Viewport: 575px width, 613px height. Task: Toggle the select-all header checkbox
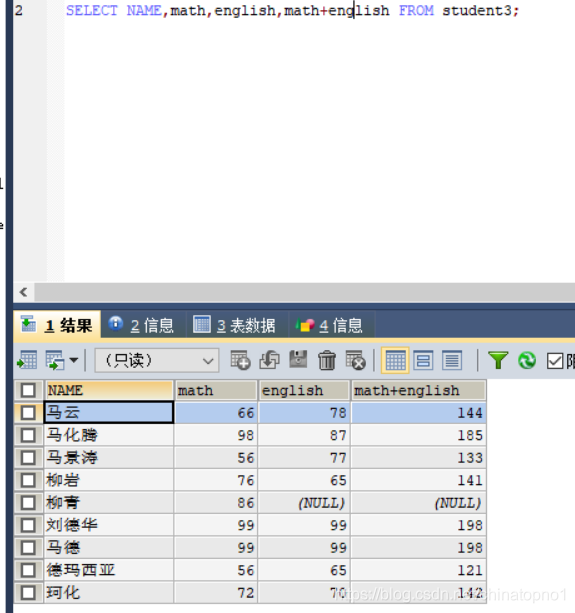(28, 390)
